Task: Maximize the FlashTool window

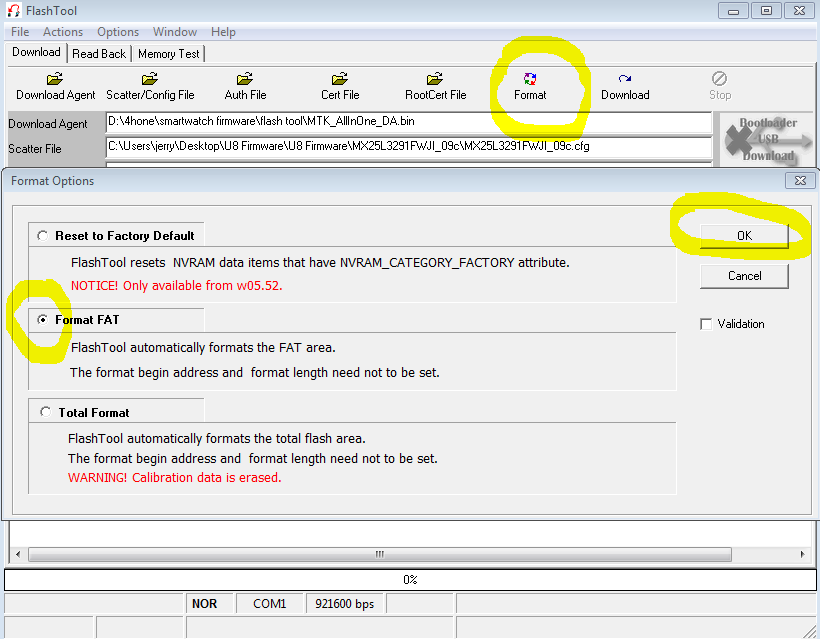Action: coord(766,10)
